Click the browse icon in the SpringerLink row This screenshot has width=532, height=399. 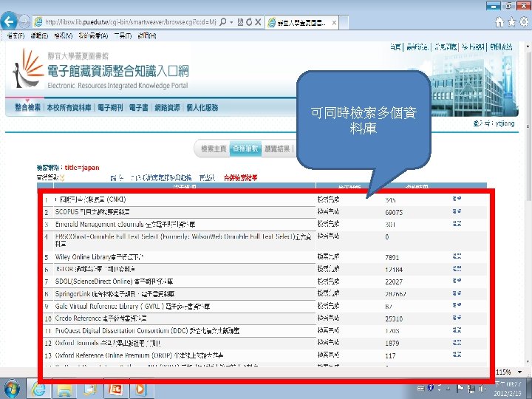[457, 293]
